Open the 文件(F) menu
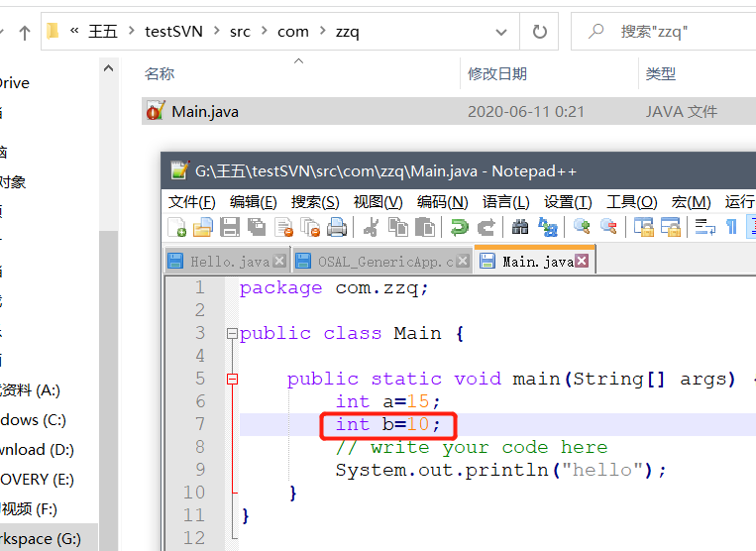Viewport: 756px width, 551px height. (x=191, y=202)
